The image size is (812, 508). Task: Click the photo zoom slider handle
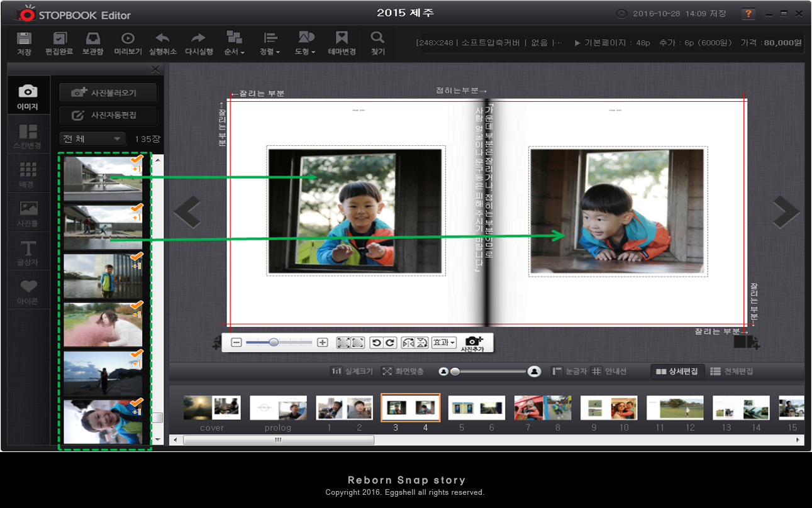pos(274,343)
